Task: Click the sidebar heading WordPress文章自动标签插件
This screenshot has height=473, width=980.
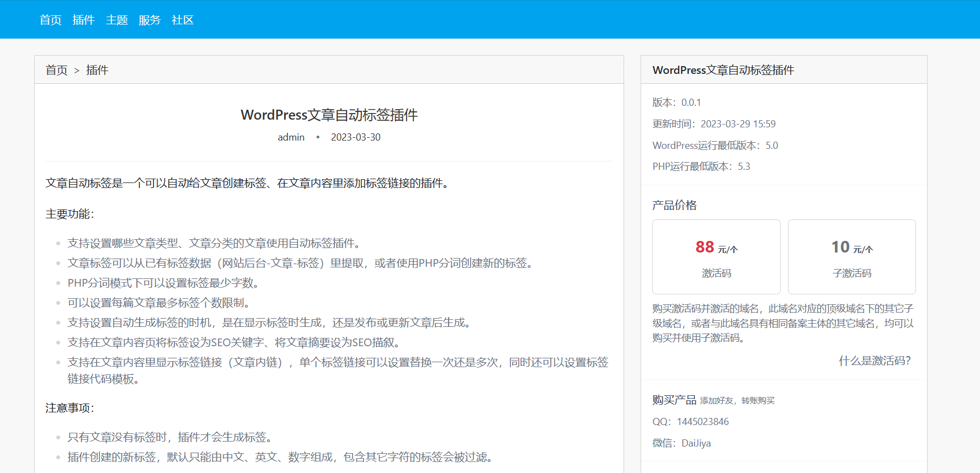Action: 723,70
